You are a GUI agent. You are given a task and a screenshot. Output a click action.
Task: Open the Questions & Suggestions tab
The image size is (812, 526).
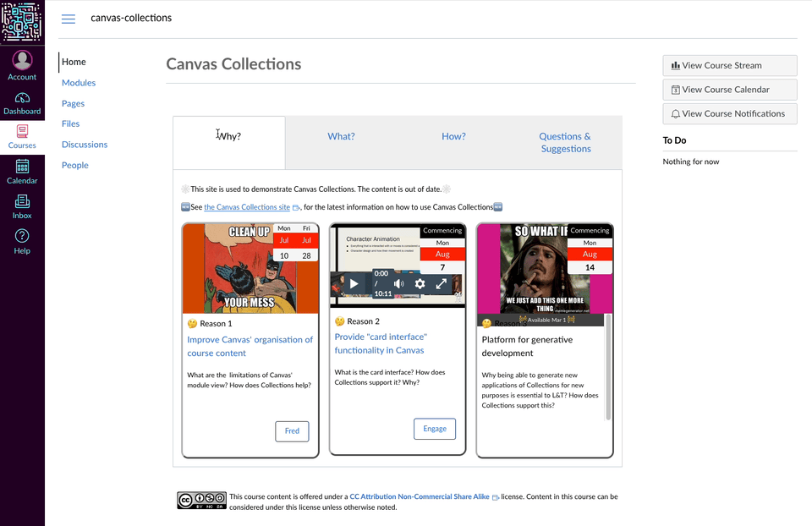pyautogui.click(x=566, y=142)
